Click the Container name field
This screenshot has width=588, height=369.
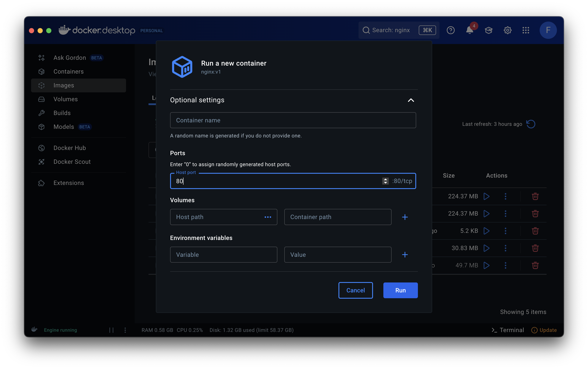point(293,120)
